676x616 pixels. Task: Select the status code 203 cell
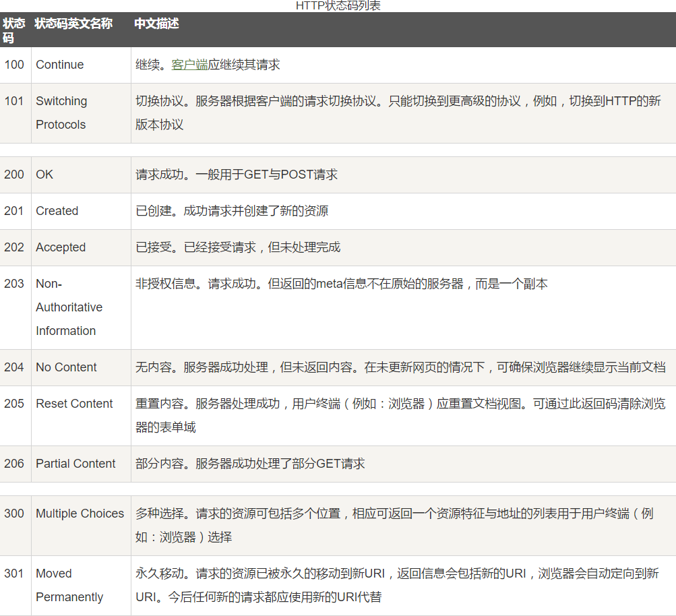(16, 307)
